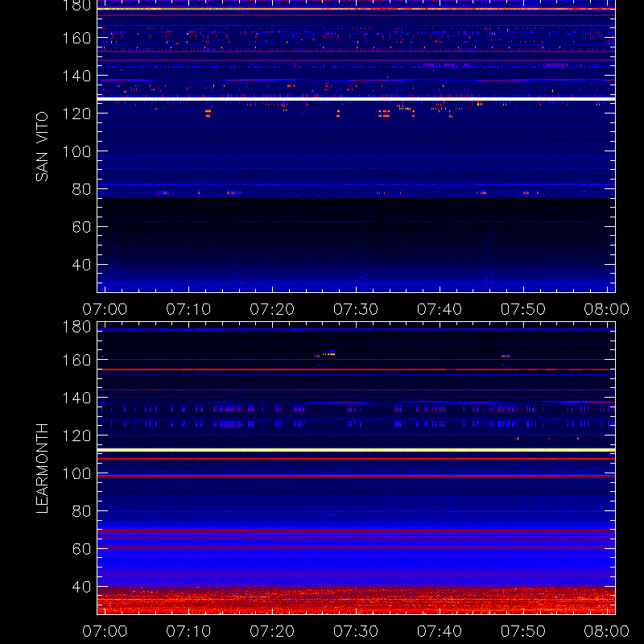644x644 pixels.
Task: Click the SAN VITO axis label
Action: point(42,147)
